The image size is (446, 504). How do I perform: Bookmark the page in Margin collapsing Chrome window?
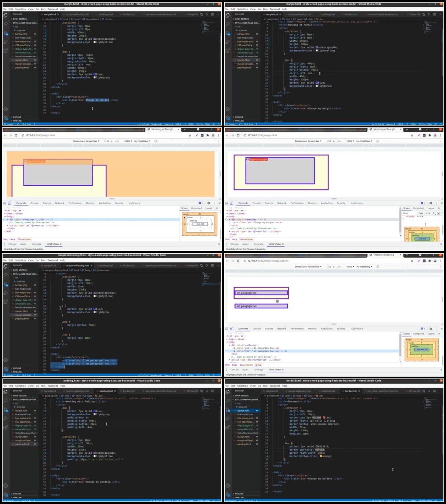click(412, 261)
